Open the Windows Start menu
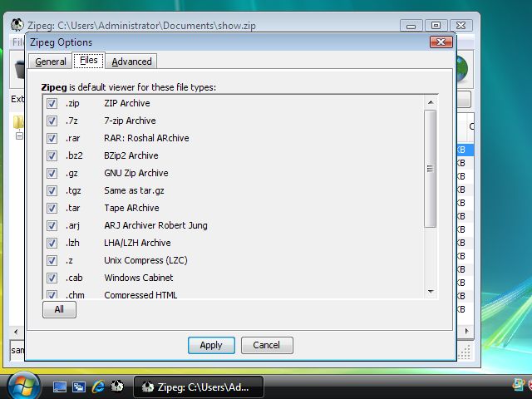The height and width of the screenshot is (399, 532). pos(24,387)
